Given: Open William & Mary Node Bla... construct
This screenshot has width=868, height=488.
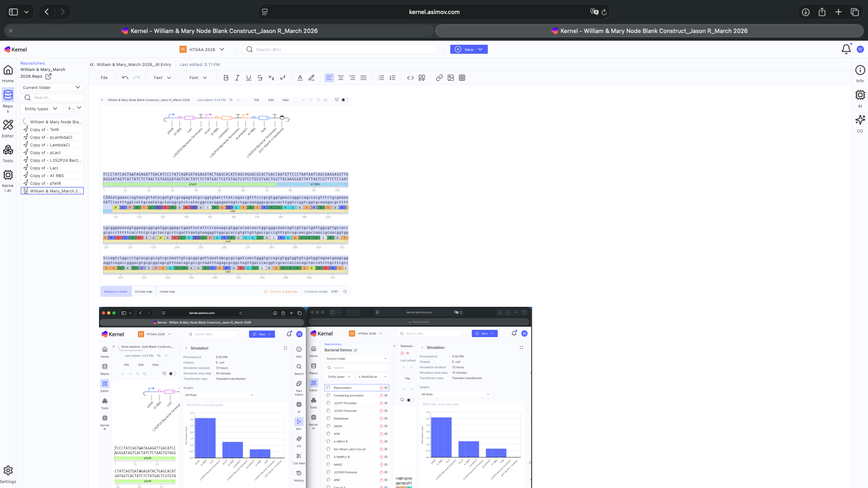Looking at the screenshot, I should (52, 122).
